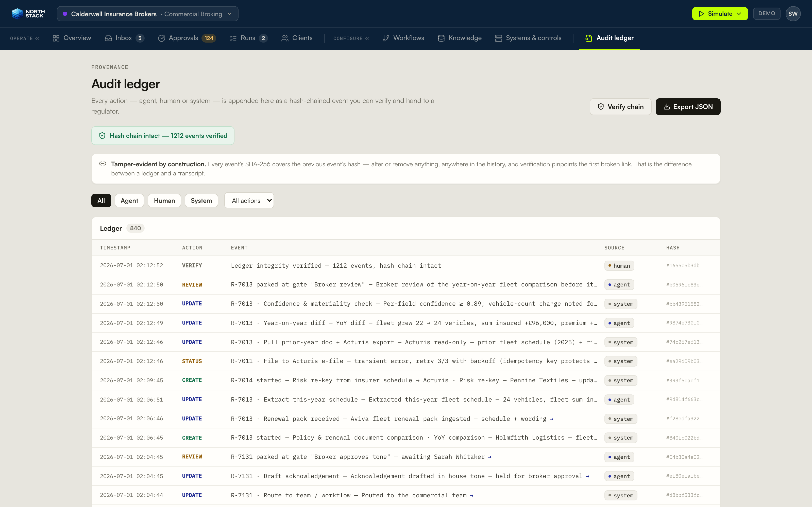Image resolution: width=812 pixels, height=507 pixels.
Task: Click the Verify chain button
Action: pyautogui.click(x=620, y=107)
